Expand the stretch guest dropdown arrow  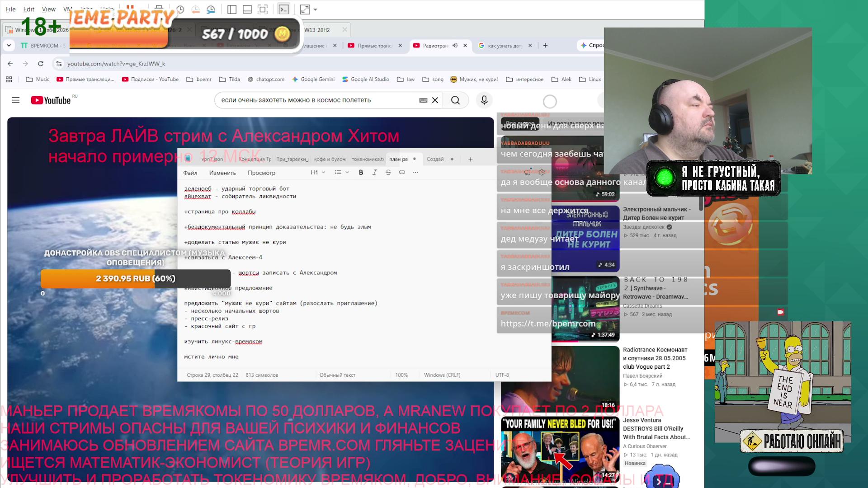[x=316, y=9]
